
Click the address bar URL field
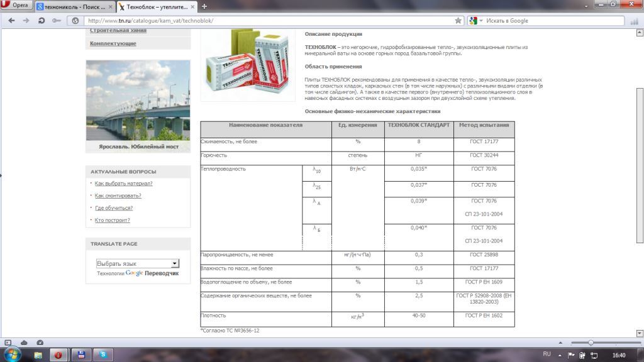pos(264,20)
